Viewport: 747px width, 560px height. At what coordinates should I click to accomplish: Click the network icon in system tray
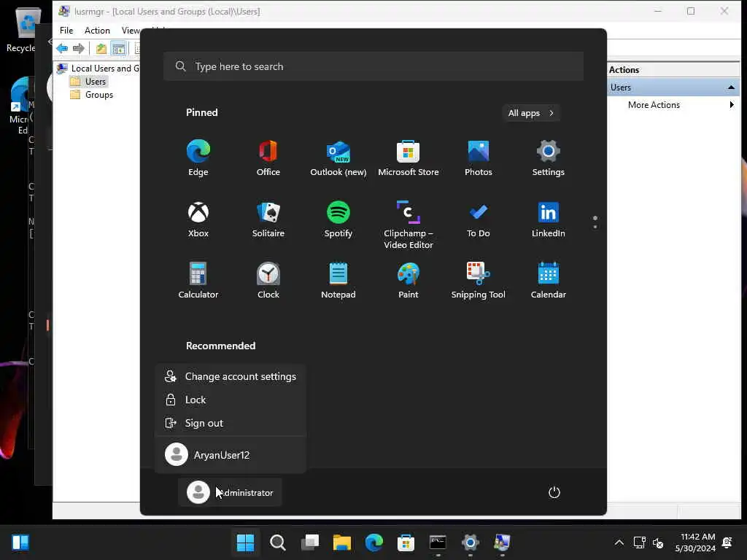click(639, 542)
